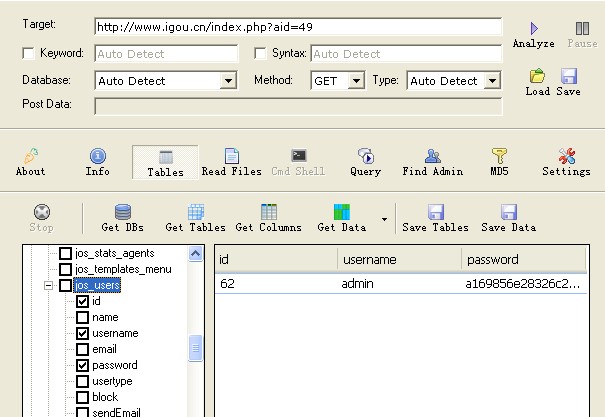The height and width of the screenshot is (417, 605).
Task: Open the Get Data dropdown arrow
Action: (384, 219)
